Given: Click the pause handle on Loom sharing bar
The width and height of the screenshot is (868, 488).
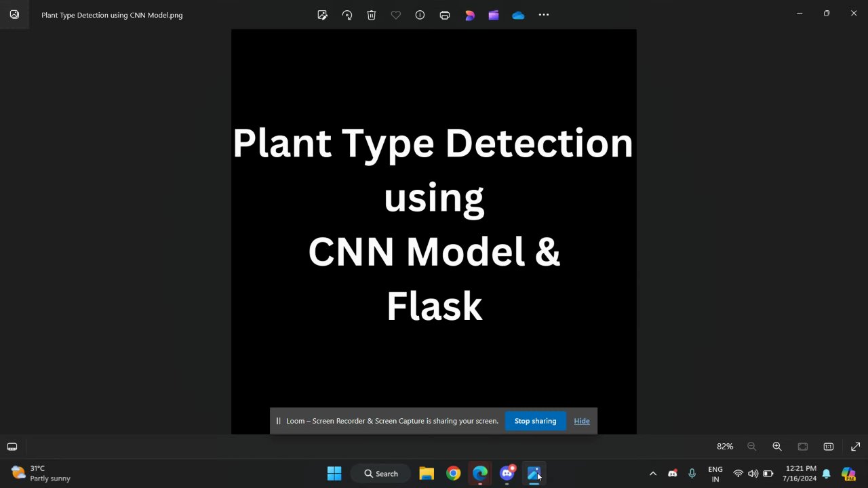Looking at the screenshot, I should pyautogui.click(x=278, y=421).
